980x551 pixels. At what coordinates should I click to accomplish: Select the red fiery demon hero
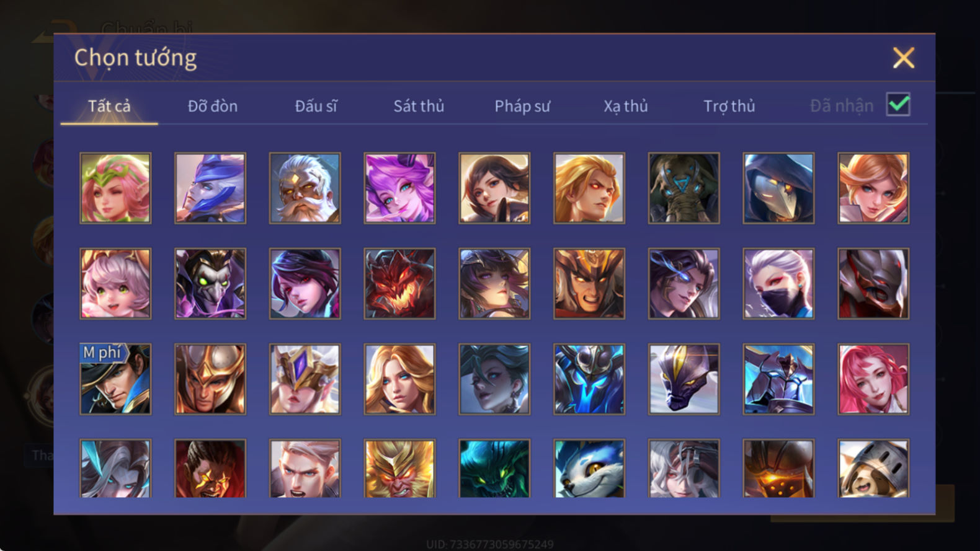(x=399, y=283)
